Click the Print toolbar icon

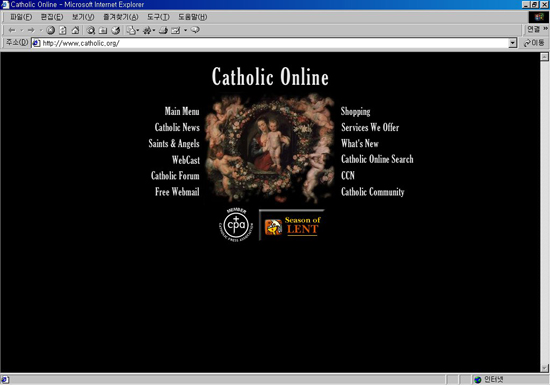coord(163,30)
